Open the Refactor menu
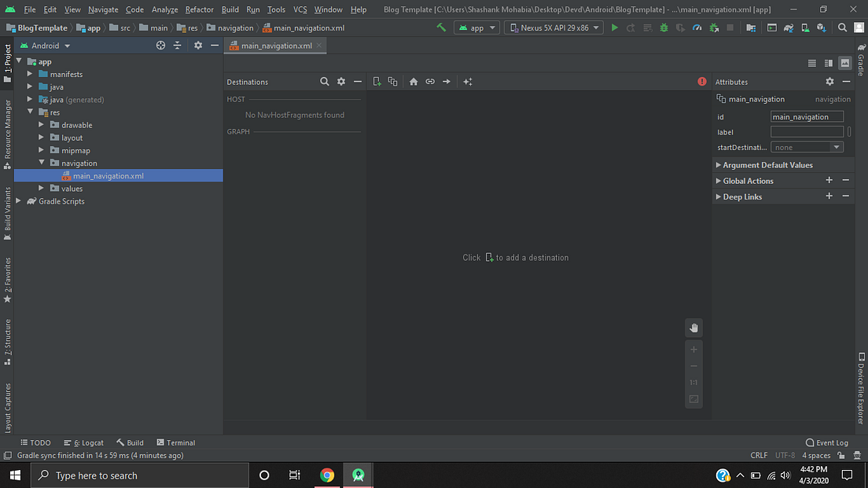Image resolution: width=868 pixels, height=488 pixels. pyautogui.click(x=199, y=9)
